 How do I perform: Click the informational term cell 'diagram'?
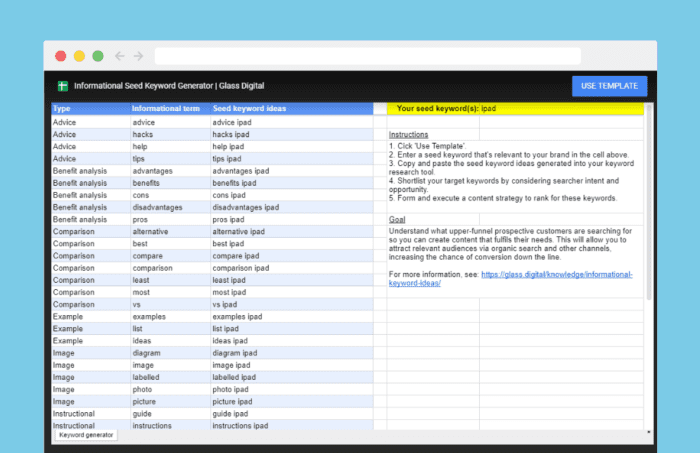pos(170,353)
